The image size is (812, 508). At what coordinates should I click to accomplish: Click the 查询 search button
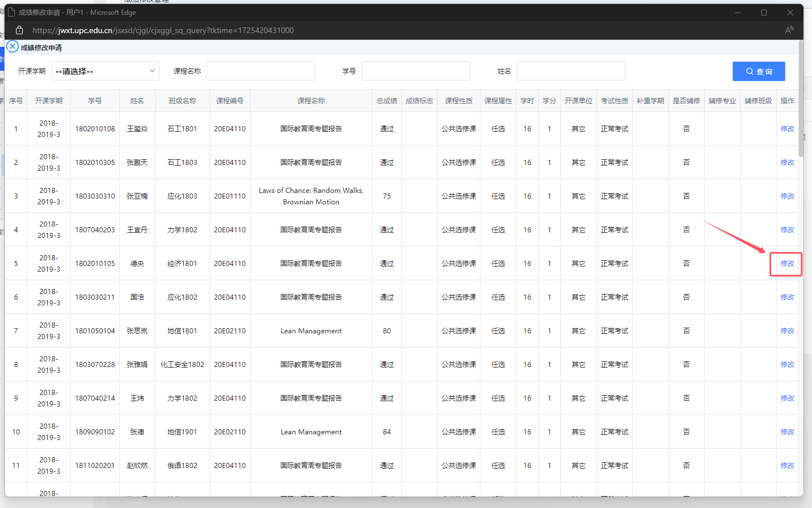pos(758,71)
